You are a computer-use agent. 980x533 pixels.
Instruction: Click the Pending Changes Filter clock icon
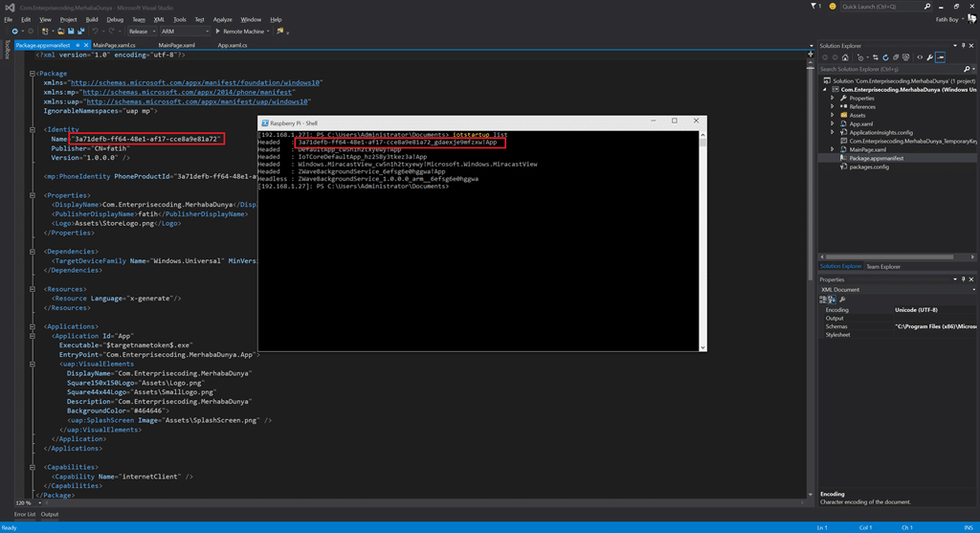tap(860, 57)
